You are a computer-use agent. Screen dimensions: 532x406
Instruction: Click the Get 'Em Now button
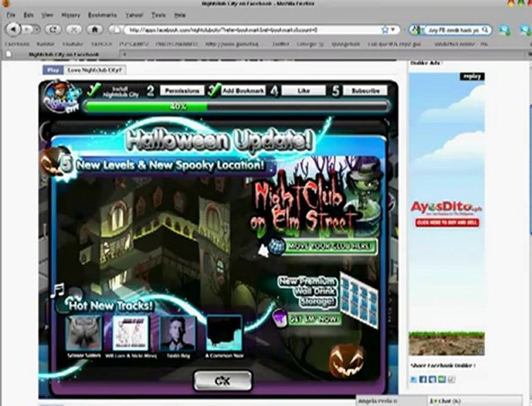pos(314,319)
